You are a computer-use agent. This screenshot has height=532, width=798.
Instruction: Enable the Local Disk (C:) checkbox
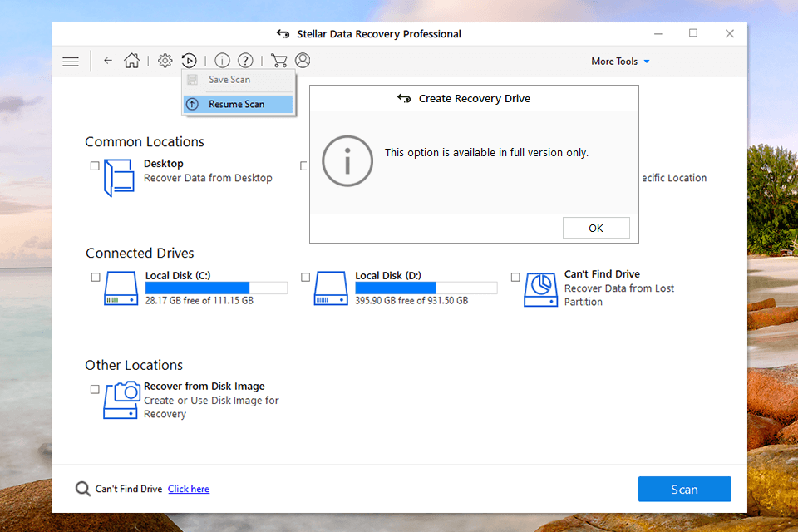tap(96, 278)
